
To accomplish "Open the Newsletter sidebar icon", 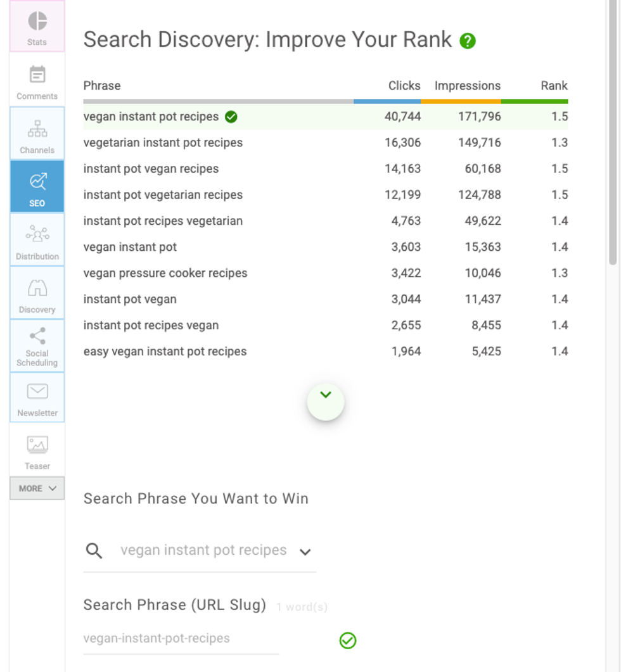I will 37,398.
